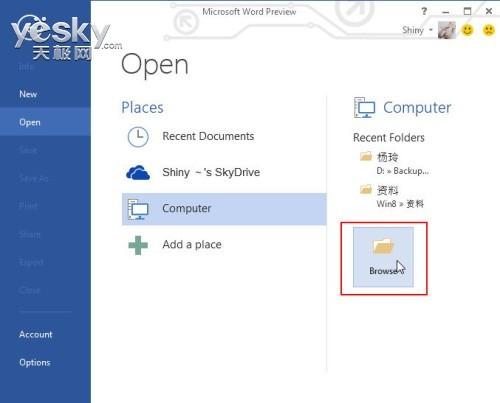Click the folder icon beside 资料
This screenshot has width=500, height=403.
(x=366, y=189)
